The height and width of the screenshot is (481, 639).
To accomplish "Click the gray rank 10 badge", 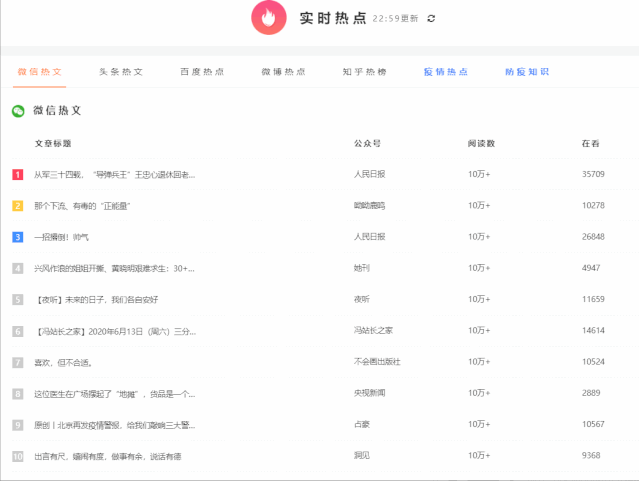I will click(18, 457).
